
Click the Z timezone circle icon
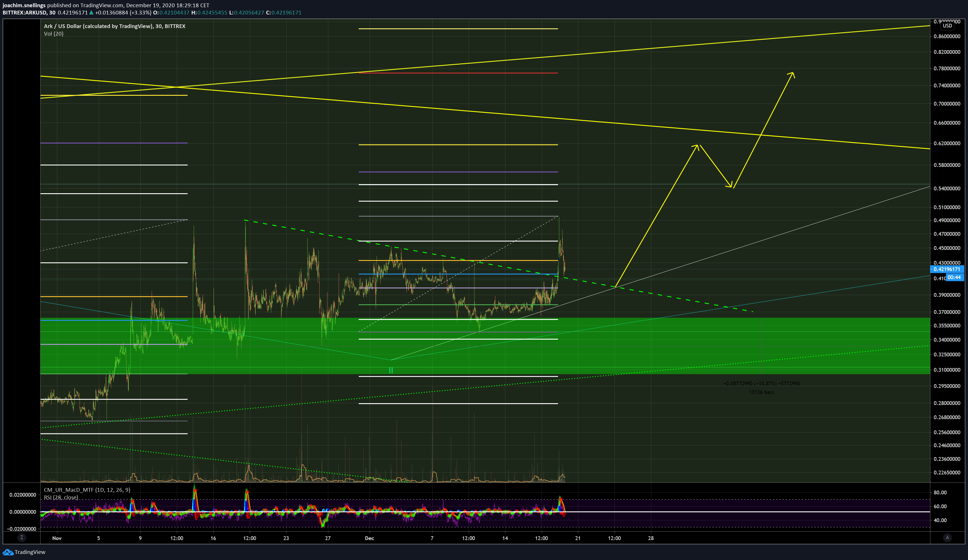coord(21,537)
